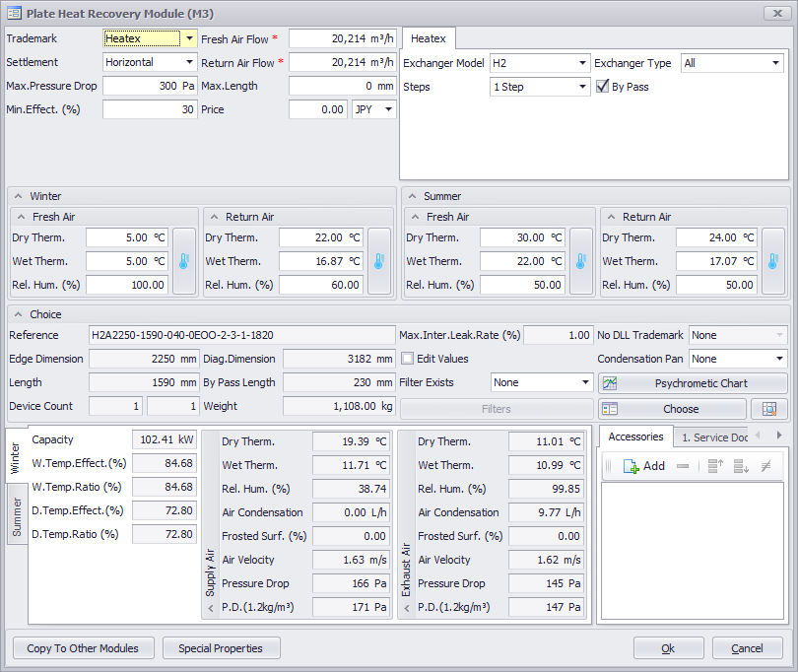Click the preview icon beside Choose
The height and width of the screenshot is (672, 798).
(x=769, y=409)
